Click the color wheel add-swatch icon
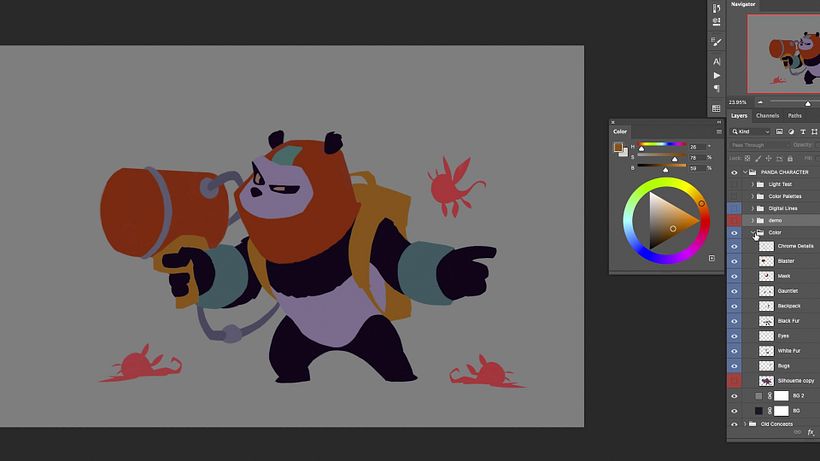The image size is (820, 461). (x=712, y=258)
